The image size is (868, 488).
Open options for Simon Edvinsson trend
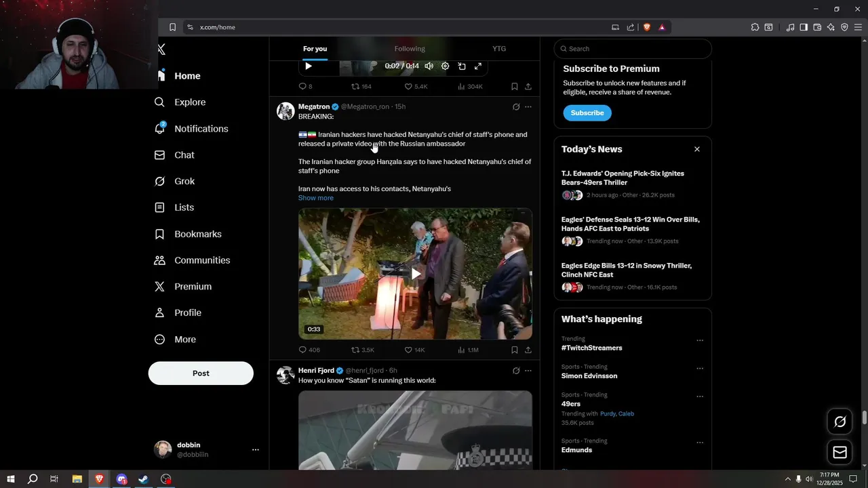(x=700, y=369)
